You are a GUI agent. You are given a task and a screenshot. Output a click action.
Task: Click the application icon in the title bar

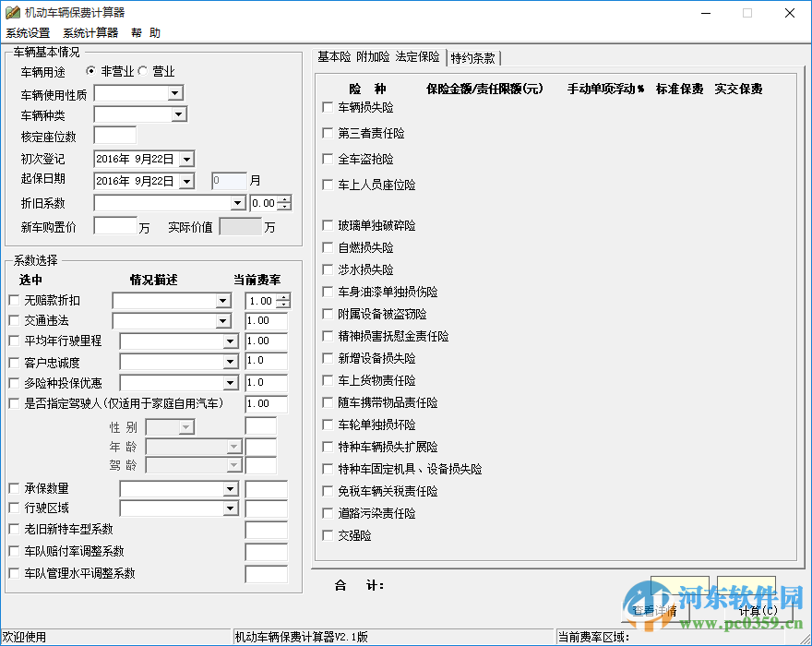coord(11,12)
